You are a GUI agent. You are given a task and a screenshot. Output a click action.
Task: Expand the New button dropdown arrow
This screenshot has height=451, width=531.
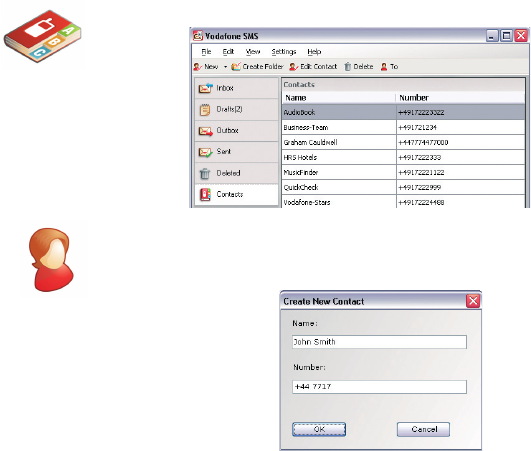pyautogui.click(x=225, y=67)
